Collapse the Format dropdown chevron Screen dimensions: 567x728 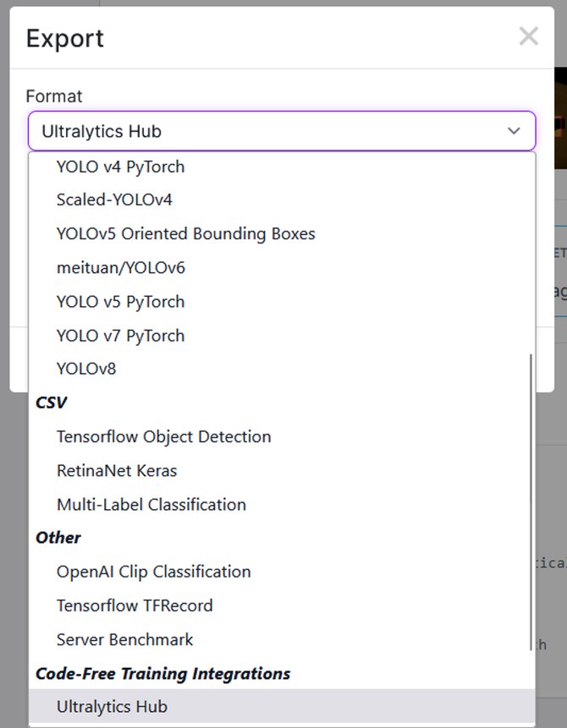click(x=514, y=131)
